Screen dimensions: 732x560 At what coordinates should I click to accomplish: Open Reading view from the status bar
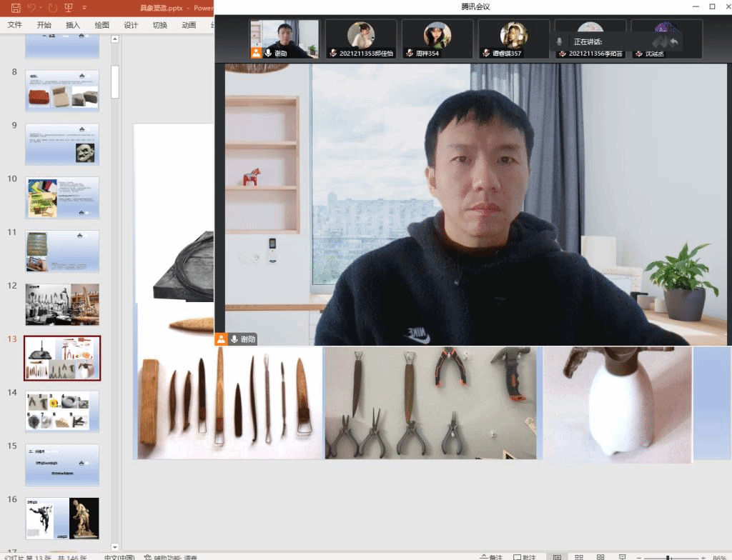pyautogui.click(x=600, y=556)
